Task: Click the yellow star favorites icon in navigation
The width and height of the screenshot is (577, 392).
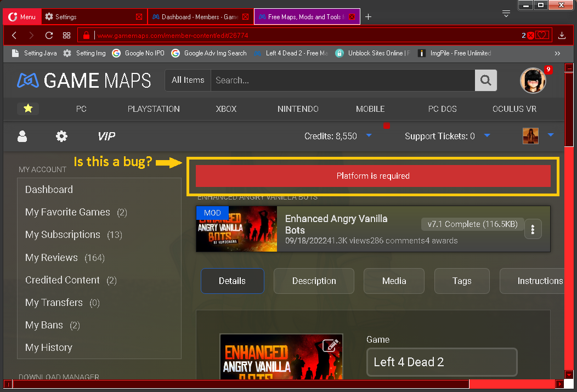Action: pos(28,109)
